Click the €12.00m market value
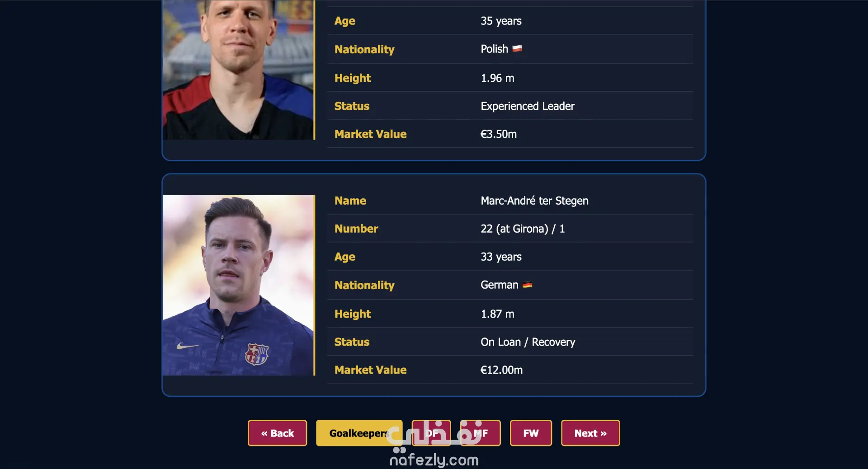868x469 pixels. pos(501,370)
